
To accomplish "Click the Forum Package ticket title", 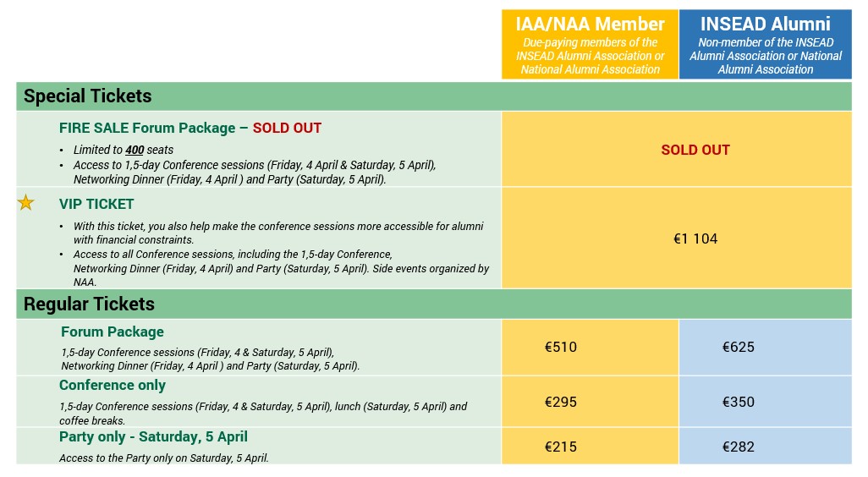I will pos(113,332).
